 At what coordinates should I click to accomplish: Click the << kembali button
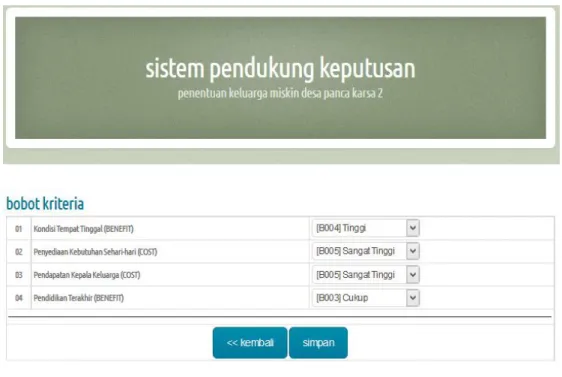click(250, 343)
